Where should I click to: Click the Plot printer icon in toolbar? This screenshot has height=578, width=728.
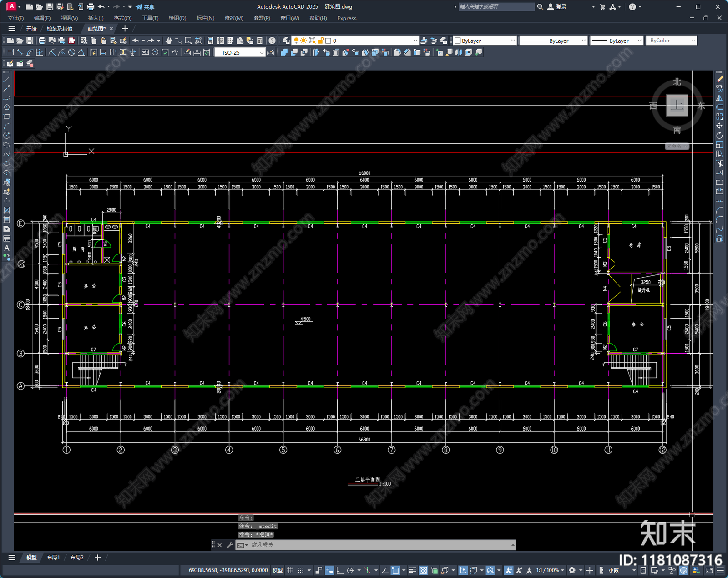[42, 41]
